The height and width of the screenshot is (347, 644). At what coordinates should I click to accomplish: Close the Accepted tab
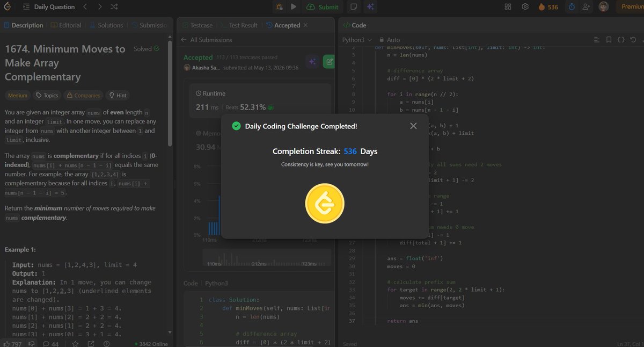tap(306, 25)
